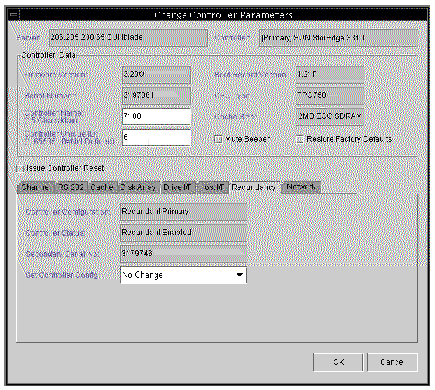Select the Cache tab

click(x=102, y=187)
